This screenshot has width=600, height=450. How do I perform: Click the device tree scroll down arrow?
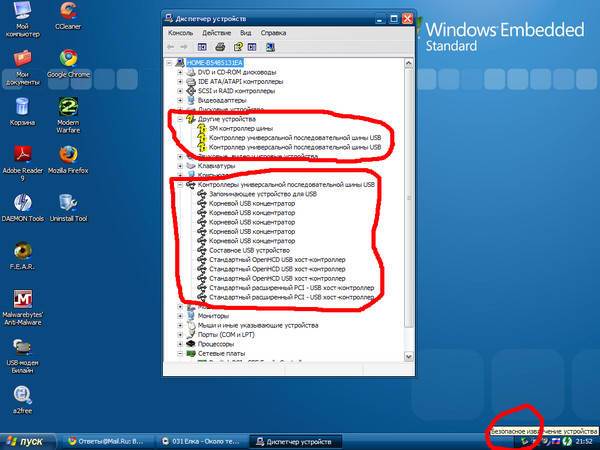(x=408, y=356)
